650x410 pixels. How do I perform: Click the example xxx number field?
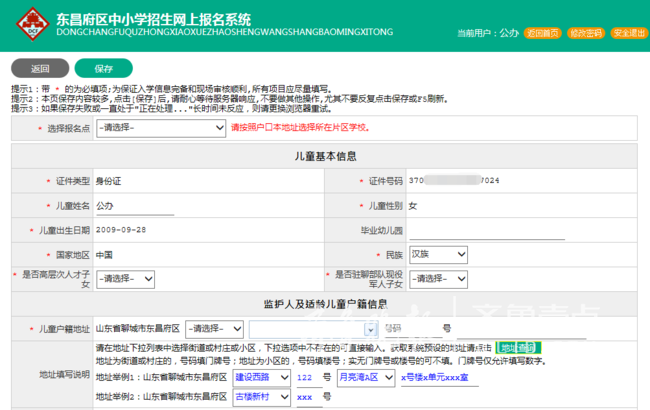click(x=309, y=397)
